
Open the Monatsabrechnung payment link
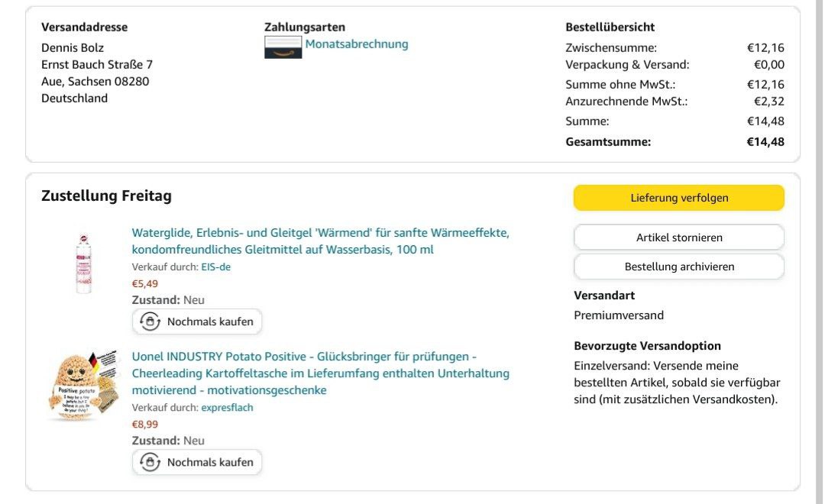(357, 44)
